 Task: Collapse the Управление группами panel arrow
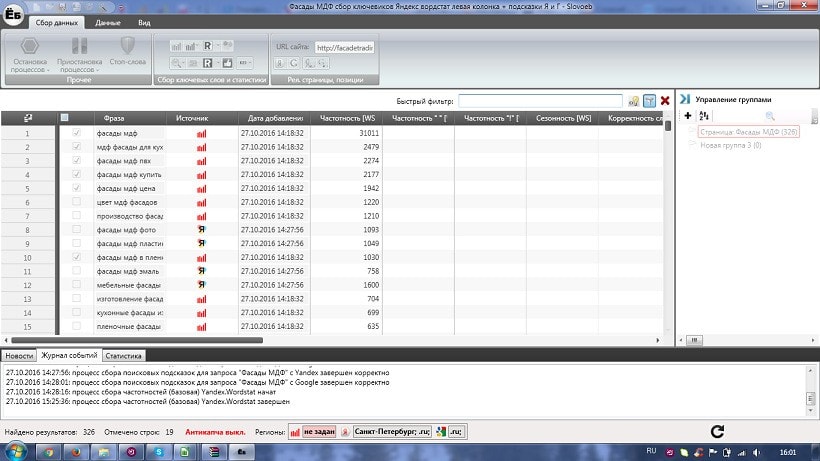[685, 99]
